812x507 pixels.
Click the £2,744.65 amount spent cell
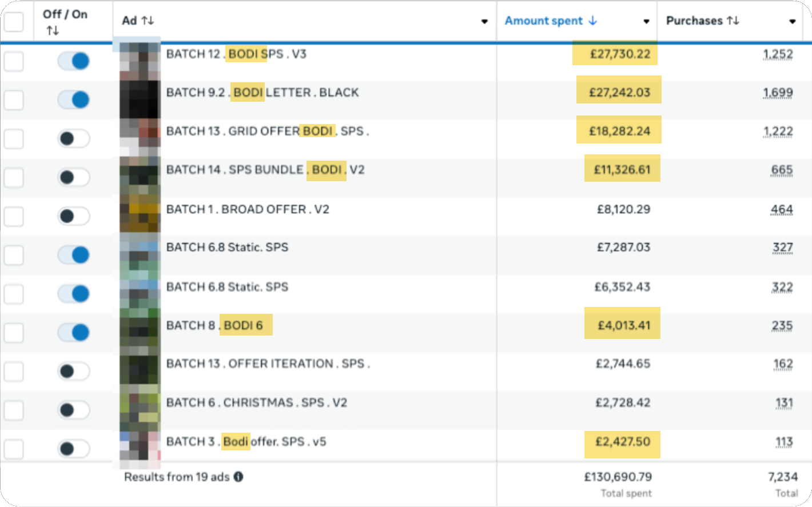(x=623, y=364)
